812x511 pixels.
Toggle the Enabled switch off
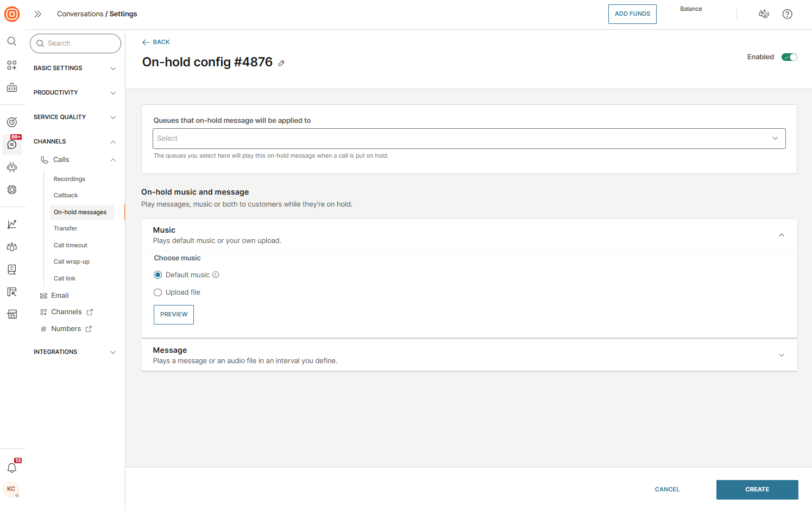789,57
